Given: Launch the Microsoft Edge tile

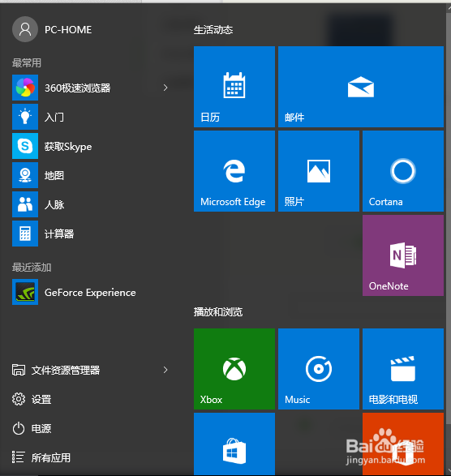Looking at the screenshot, I should [x=234, y=171].
